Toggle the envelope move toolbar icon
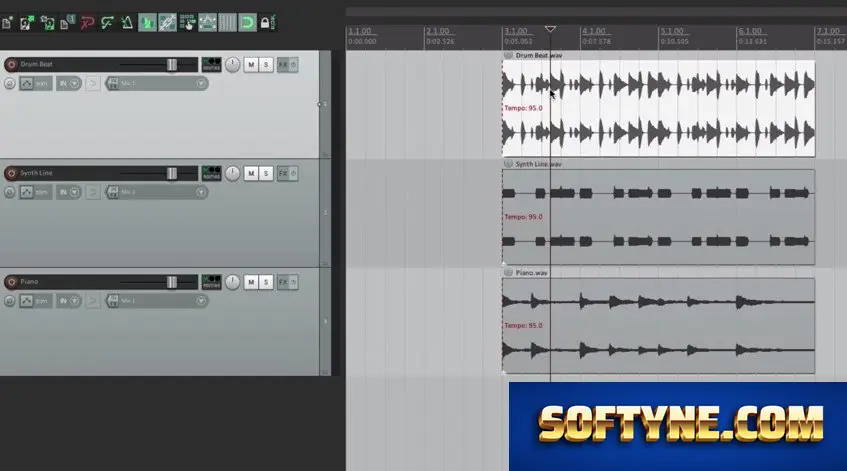The image size is (847, 471). tap(207, 23)
